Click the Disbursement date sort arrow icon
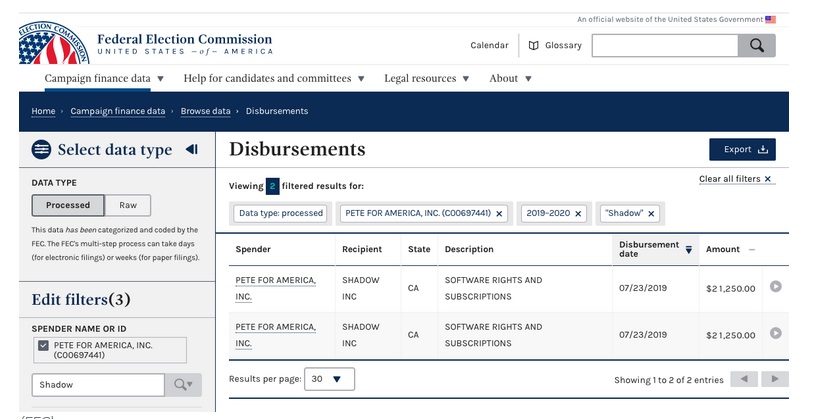 click(x=688, y=250)
